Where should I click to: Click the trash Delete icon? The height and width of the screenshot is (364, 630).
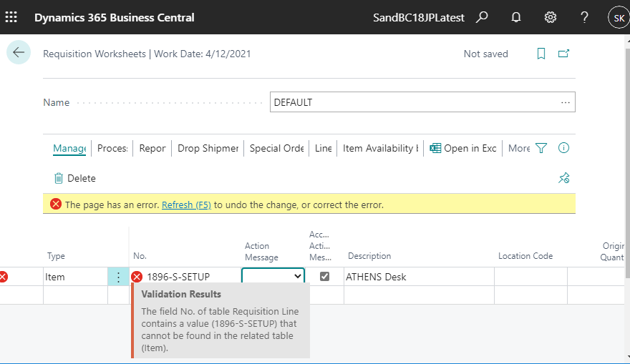(59, 178)
